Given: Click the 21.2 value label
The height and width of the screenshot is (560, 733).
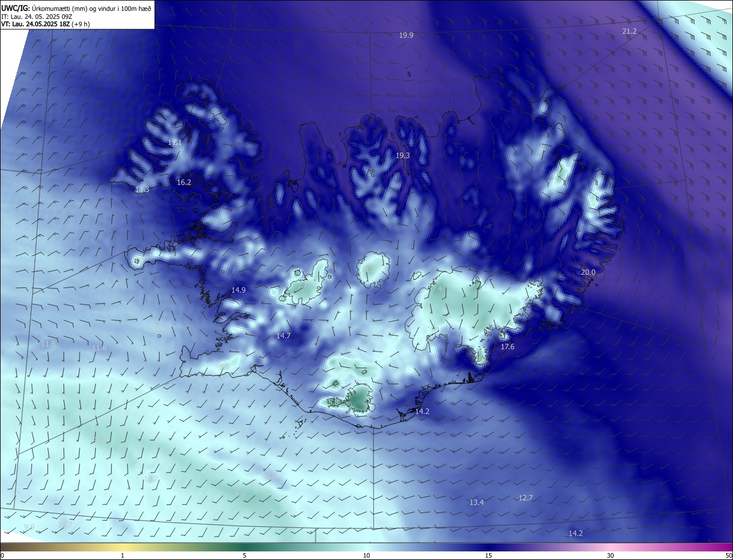Looking at the screenshot, I should (x=629, y=31).
